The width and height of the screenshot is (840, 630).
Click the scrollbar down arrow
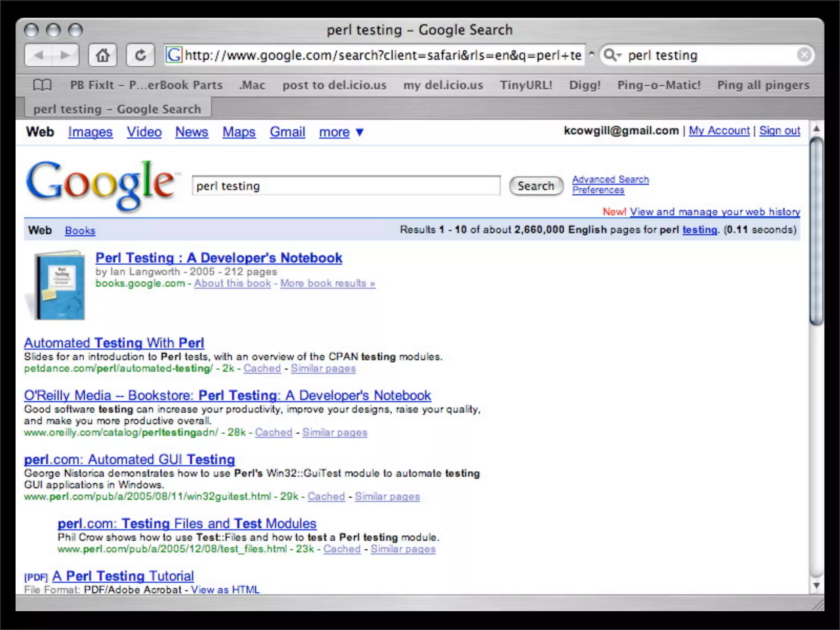click(816, 585)
